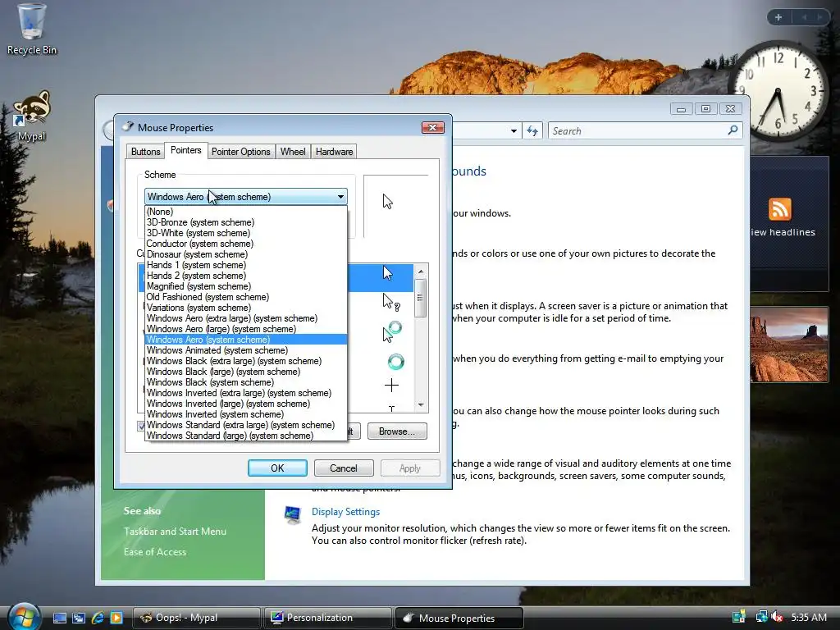Open the Mypal raccoon desktop icon

tap(31, 115)
